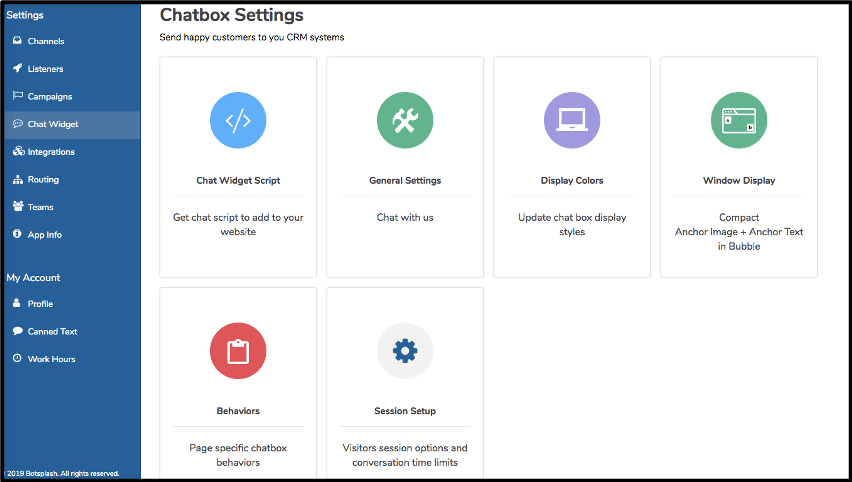This screenshot has width=852, height=482.
Task: Click 'Get chat script to add to your website' text
Action: pyautogui.click(x=238, y=224)
